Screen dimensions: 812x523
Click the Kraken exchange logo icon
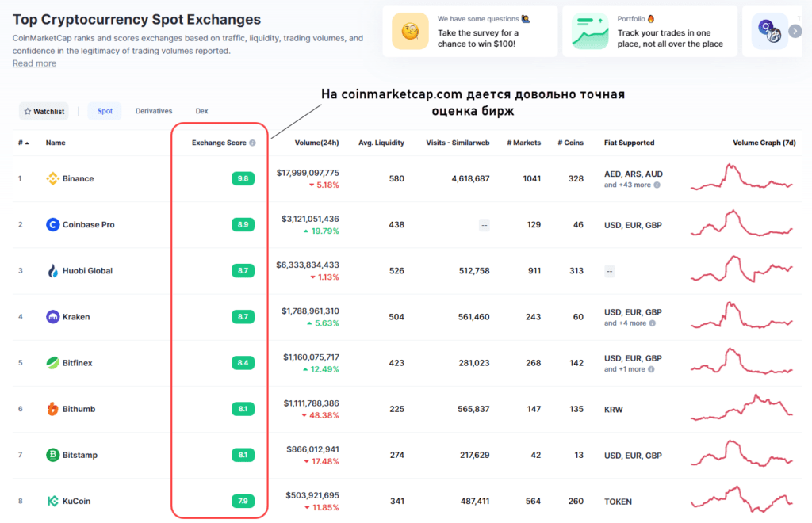(53, 317)
